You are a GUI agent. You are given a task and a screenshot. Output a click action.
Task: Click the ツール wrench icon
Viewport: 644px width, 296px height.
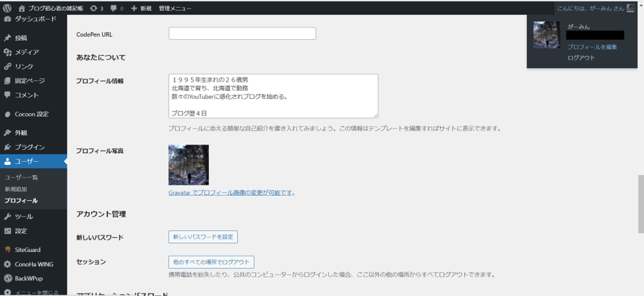(x=7, y=217)
